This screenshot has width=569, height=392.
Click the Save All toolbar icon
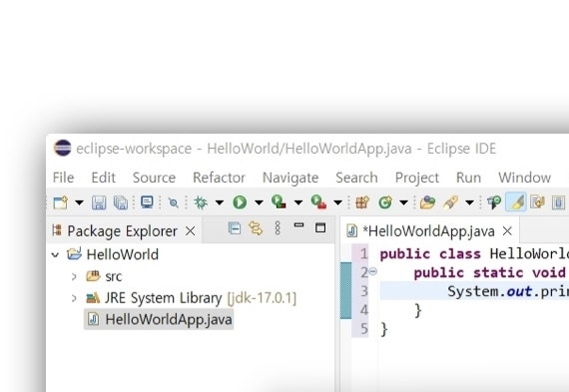point(121,202)
